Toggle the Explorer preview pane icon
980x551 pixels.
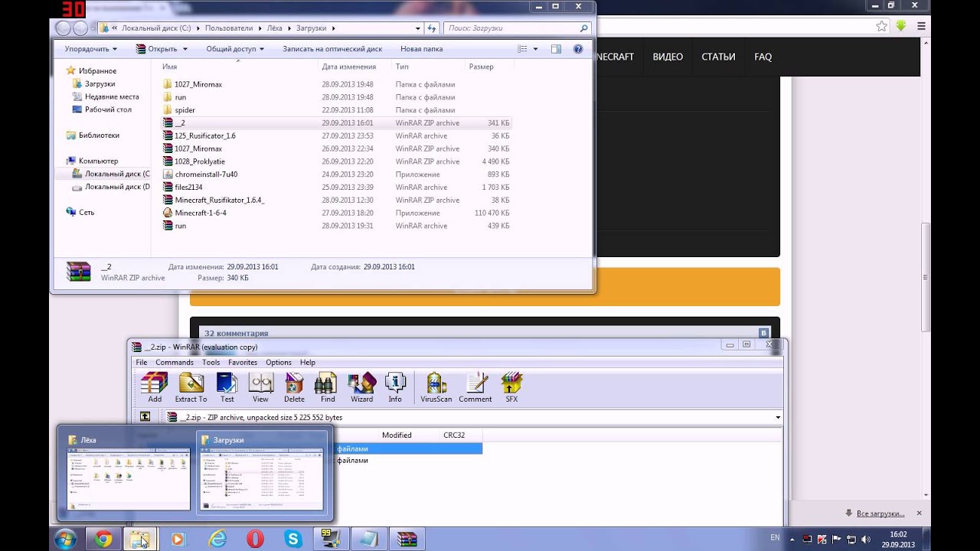(556, 48)
